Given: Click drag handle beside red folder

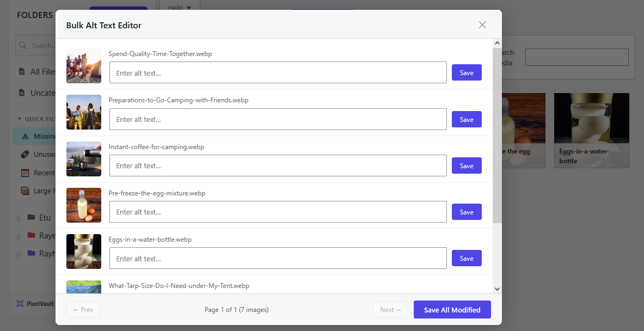Looking at the screenshot, I should (x=19, y=237).
